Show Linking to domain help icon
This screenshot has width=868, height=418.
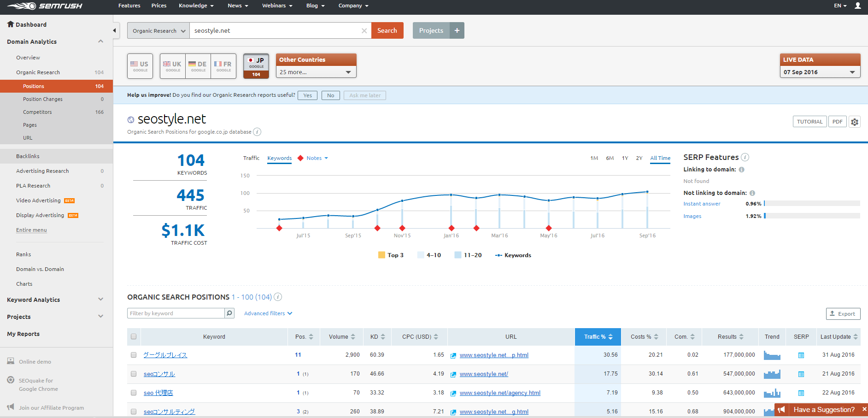coord(742,170)
